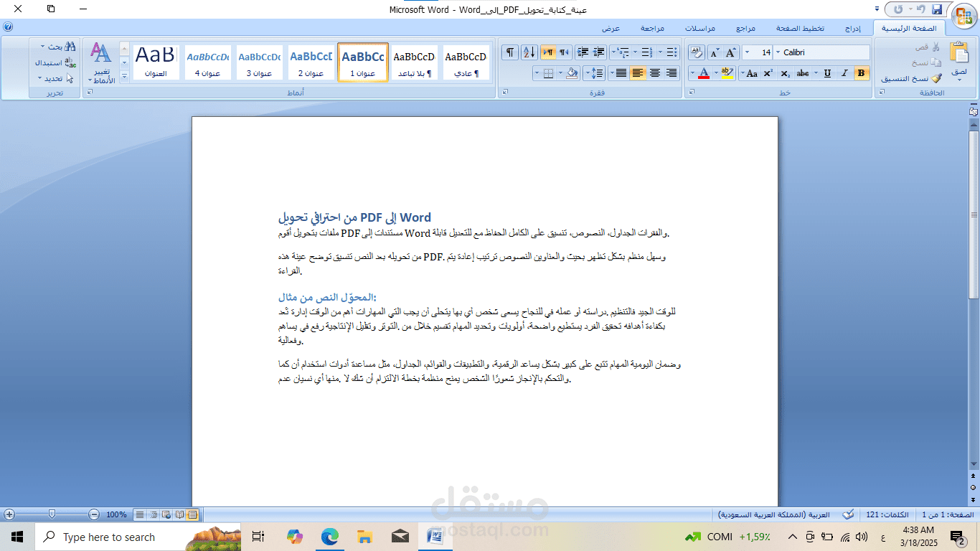Click the Clear Formatting eraser icon
This screenshot has width=980, height=551.
697,52
